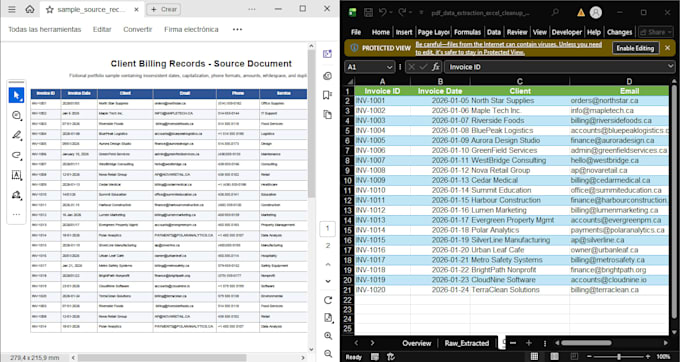Click the Insert Function fx button
Screen dimensions: 680x362
436,67
